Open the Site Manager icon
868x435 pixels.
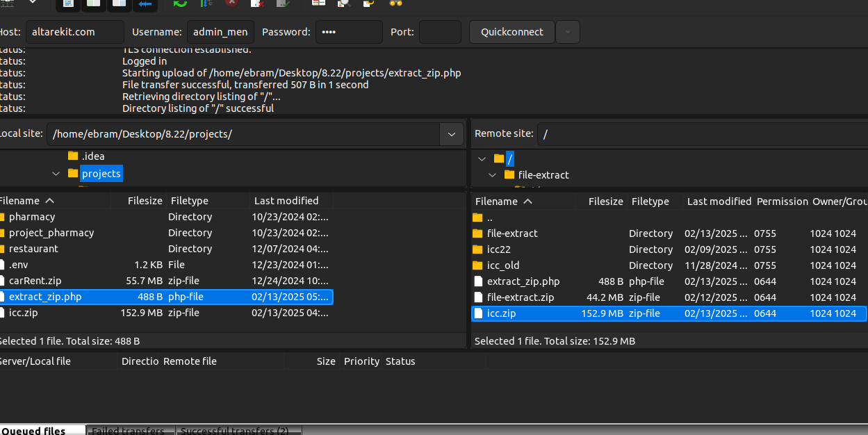click(x=8, y=3)
